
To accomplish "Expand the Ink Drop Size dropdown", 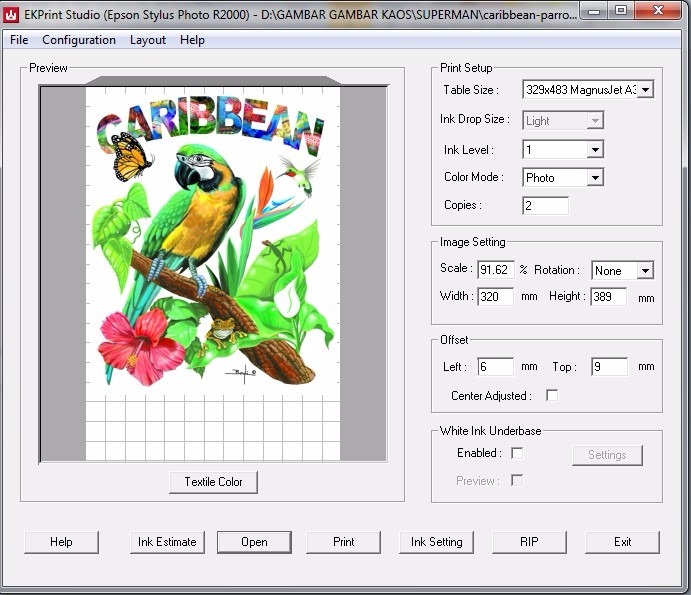I will click(595, 120).
